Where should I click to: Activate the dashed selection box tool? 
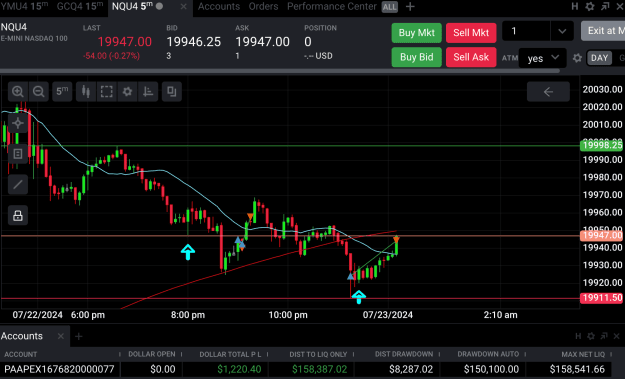[x=106, y=92]
